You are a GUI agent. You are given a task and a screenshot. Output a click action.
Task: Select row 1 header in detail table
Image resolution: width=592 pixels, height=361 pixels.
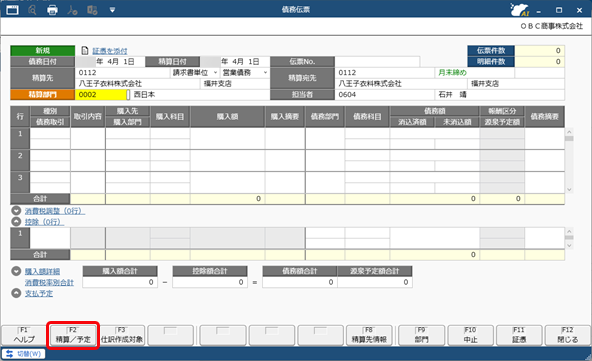tap(20, 138)
